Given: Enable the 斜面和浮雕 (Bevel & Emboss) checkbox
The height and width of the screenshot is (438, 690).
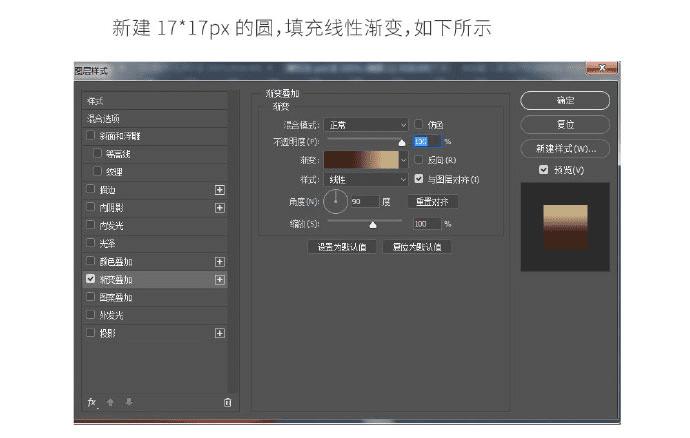Looking at the screenshot, I should tap(91, 136).
